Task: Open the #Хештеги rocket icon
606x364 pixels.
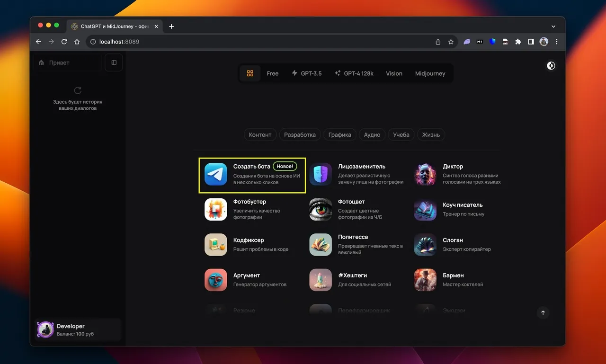Action: coord(321,280)
